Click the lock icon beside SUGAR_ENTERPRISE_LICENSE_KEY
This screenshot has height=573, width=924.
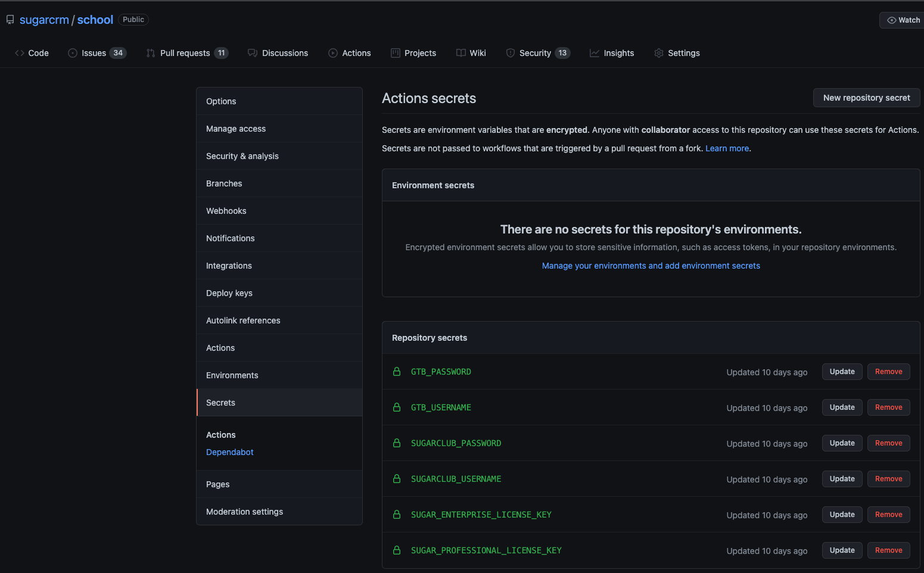tap(397, 515)
